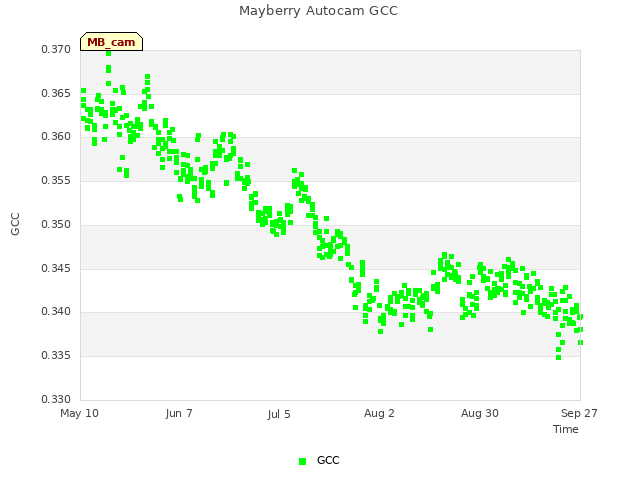The height and width of the screenshot is (480, 640).
Task: Select the 0.330 y-axis label
Action: click(56, 399)
